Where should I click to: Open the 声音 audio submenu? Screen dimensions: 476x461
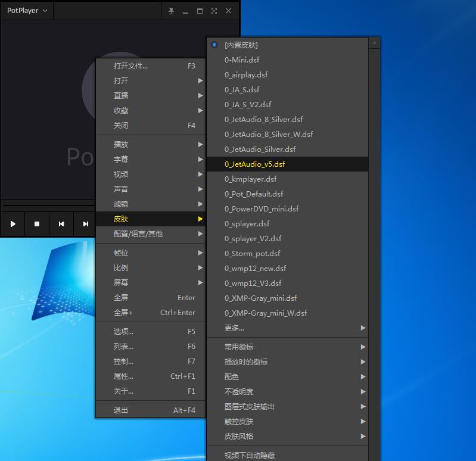151,189
